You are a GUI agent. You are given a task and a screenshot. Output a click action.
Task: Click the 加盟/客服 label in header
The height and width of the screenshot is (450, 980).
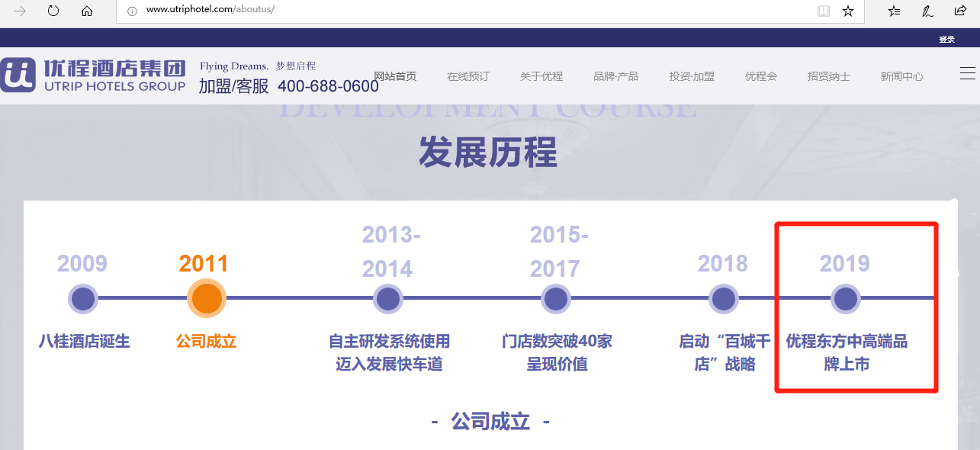[234, 86]
